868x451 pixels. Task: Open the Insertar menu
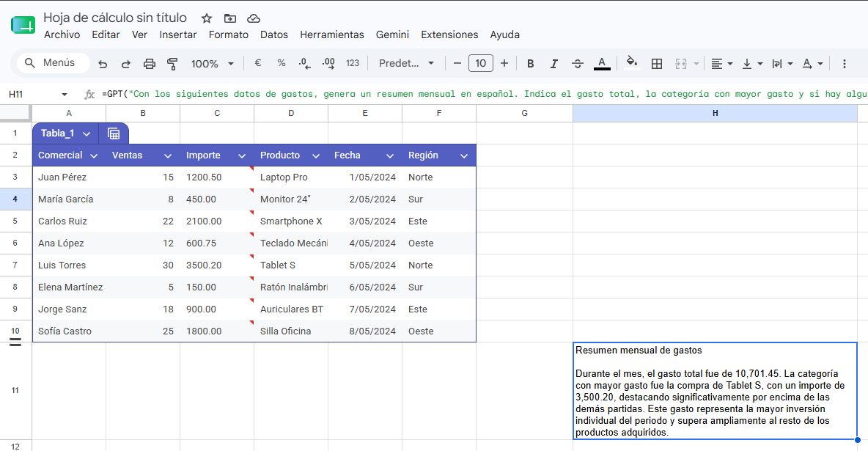coord(177,34)
